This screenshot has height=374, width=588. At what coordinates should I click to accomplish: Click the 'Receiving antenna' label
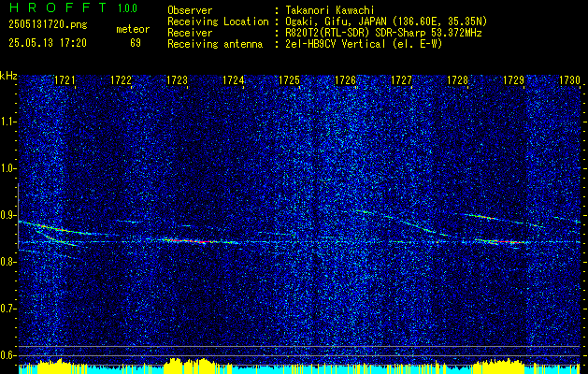click(x=215, y=44)
